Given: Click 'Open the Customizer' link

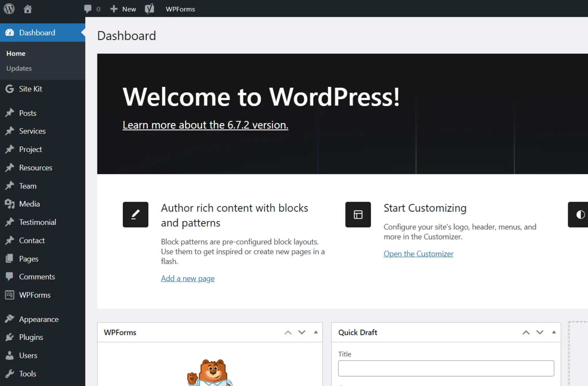Looking at the screenshot, I should [418, 254].
